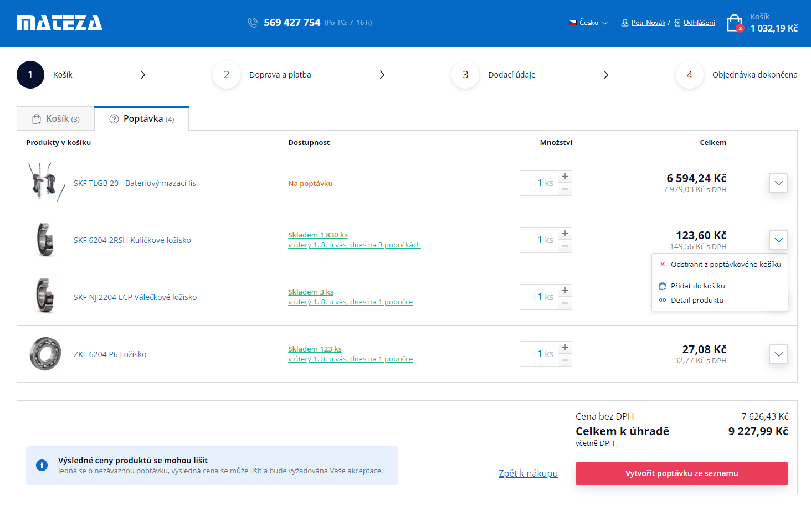Click the logout door icon
Screen dimensions: 811x532
677,23
